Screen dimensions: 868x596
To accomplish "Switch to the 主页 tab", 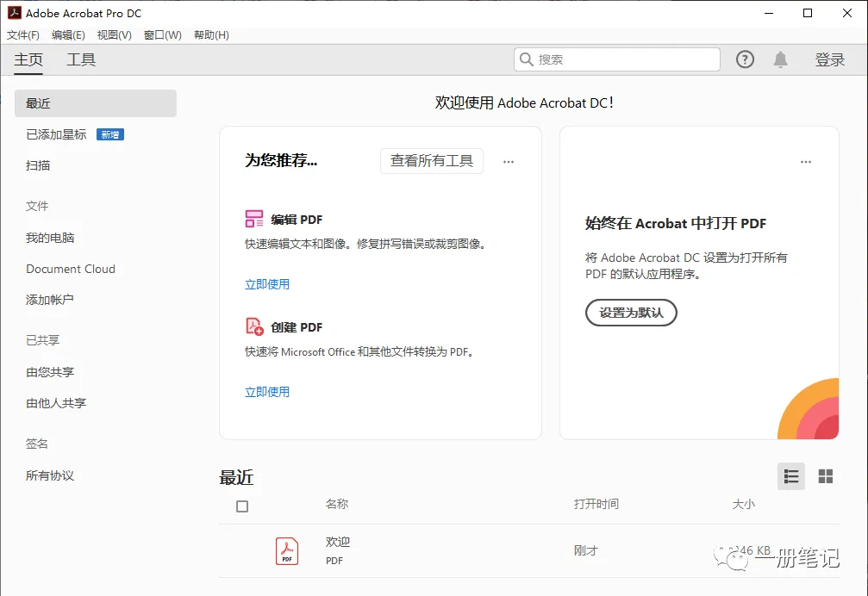I will tap(28, 59).
